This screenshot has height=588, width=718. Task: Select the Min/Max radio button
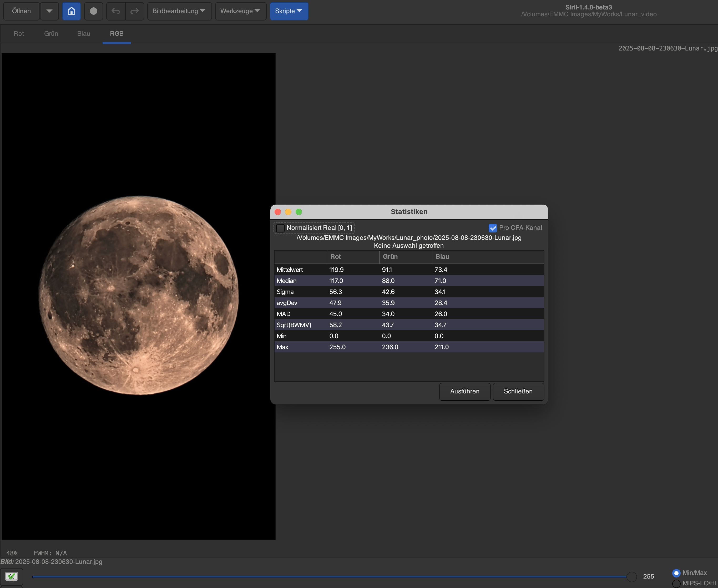coord(676,573)
